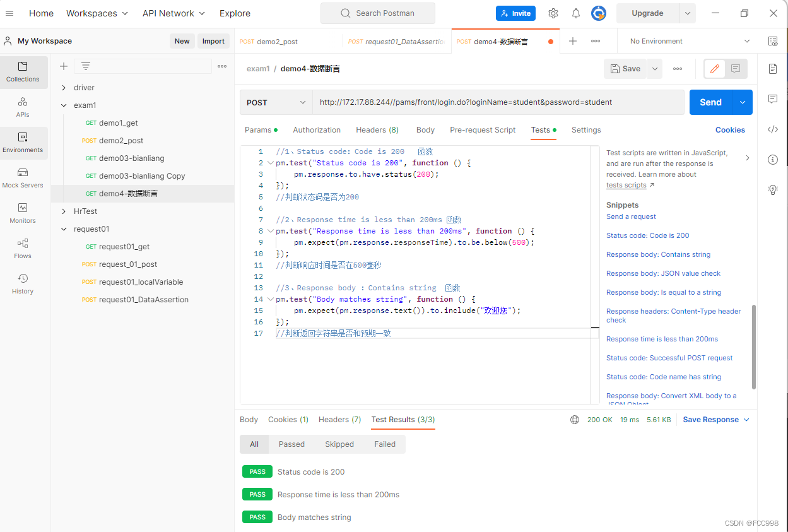
Task: Change HTTP method POST dropdown
Action: (276, 102)
